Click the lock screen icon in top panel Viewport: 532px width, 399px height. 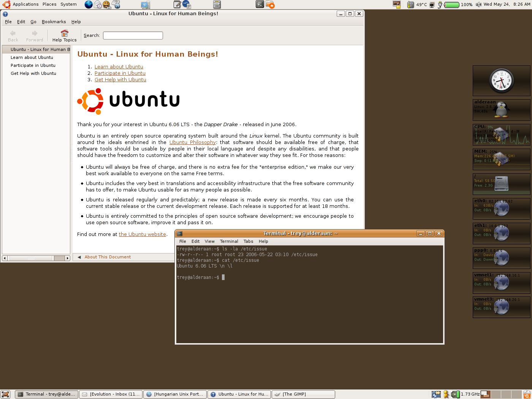coord(397,5)
